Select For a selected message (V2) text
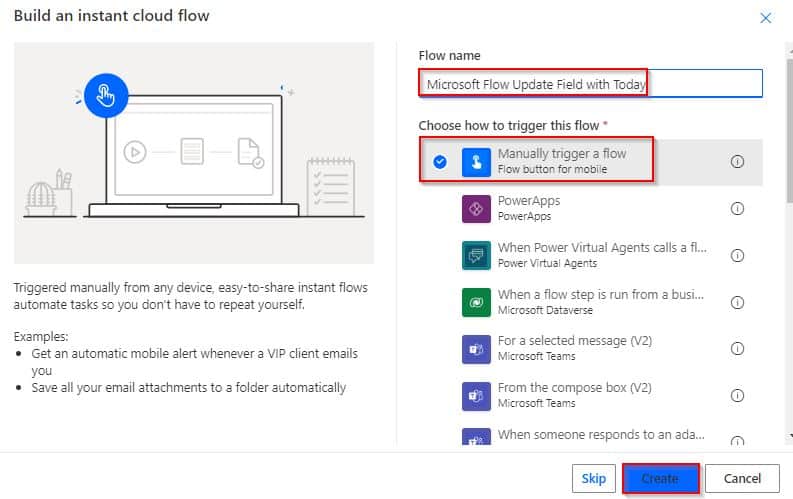 pos(575,341)
